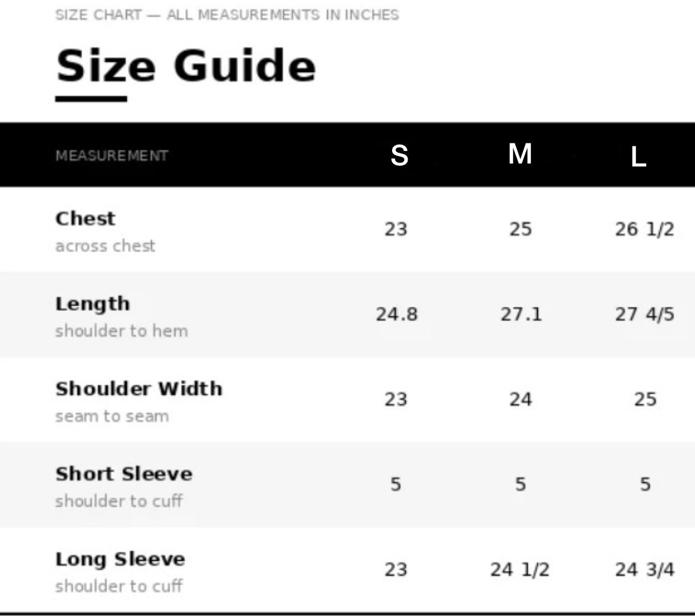Click the Length row label
This screenshot has height=616, width=695.
93,304
